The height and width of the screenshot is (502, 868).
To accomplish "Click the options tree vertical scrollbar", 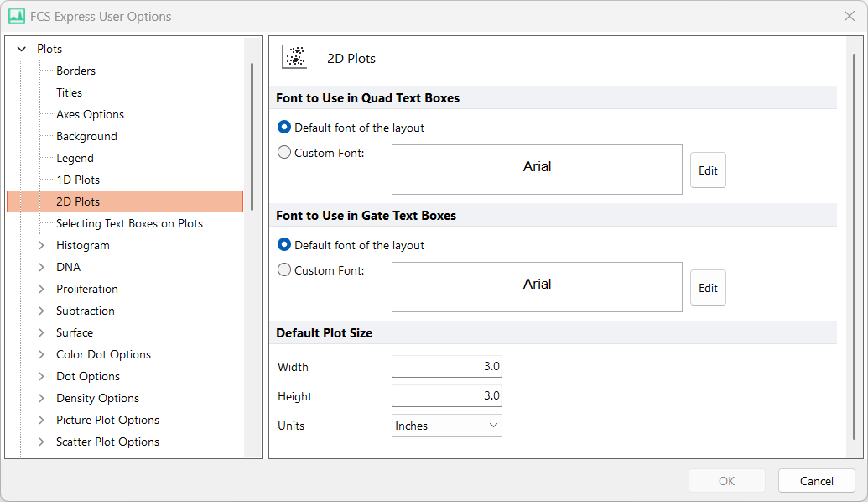I will pyautogui.click(x=252, y=137).
